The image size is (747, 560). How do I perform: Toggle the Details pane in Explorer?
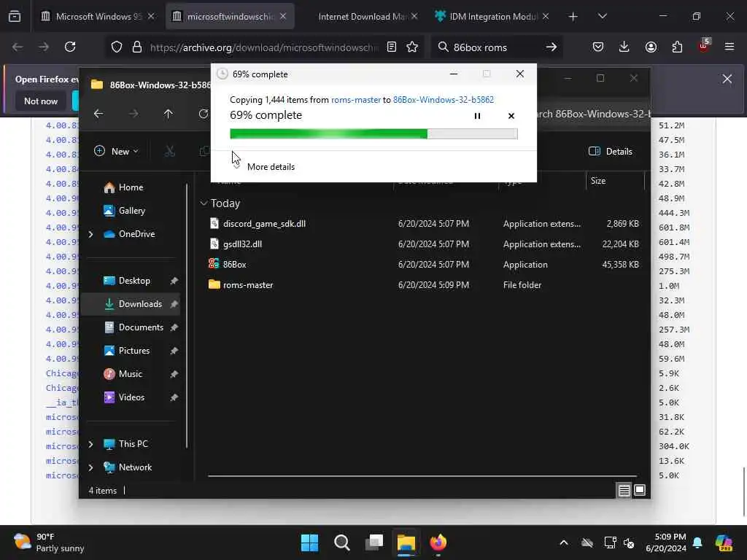[611, 152]
